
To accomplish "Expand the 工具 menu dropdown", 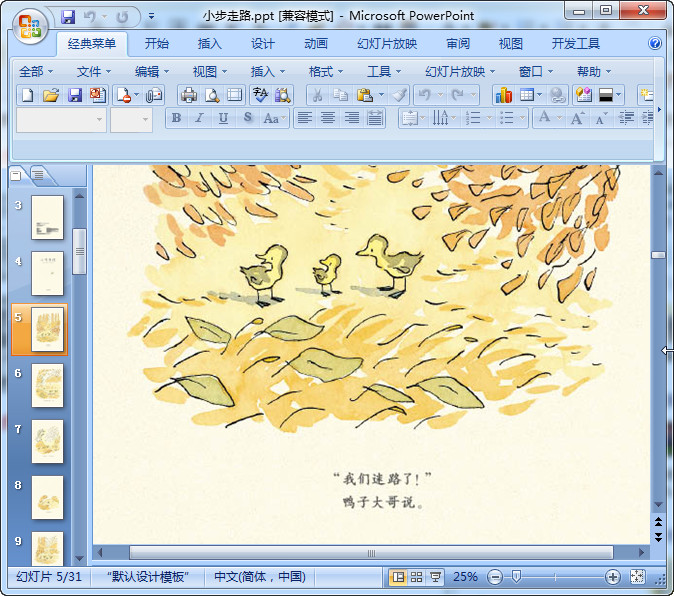I will [x=384, y=71].
